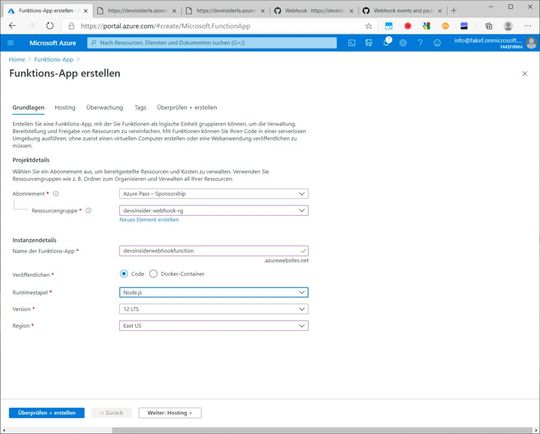
Task: Open the directory and subscription filter icon
Action: tap(368, 43)
